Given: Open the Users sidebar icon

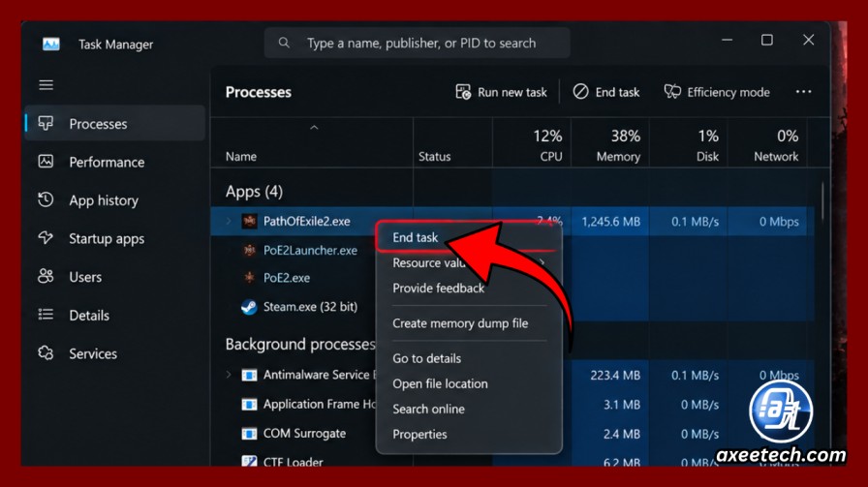Looking at the screenshot, I should pyautogui.click(x=46, y=276).
